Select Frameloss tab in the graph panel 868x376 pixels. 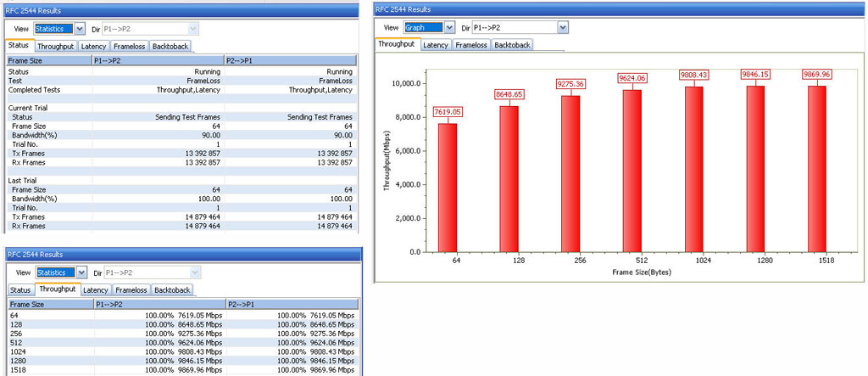[x=471, y=44]
